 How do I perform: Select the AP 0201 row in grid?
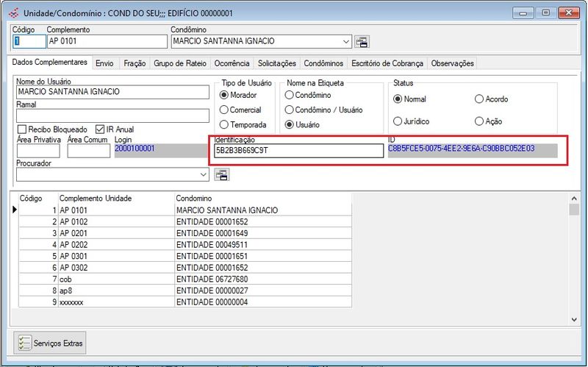[x=73, y=233]
